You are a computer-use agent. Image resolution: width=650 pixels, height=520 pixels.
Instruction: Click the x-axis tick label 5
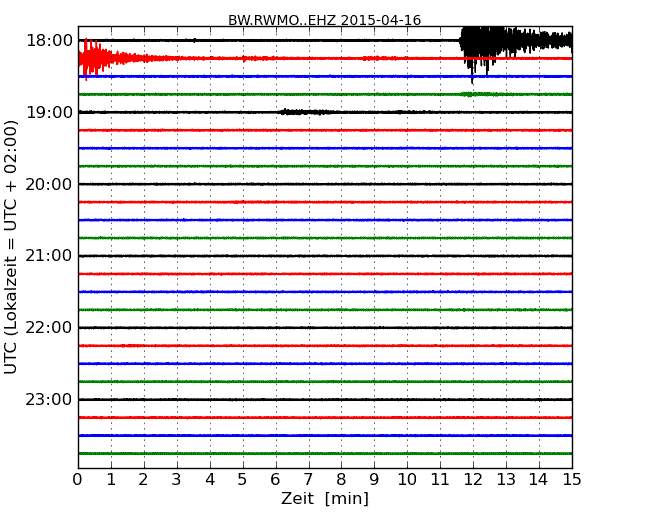(x=243, y=480)
